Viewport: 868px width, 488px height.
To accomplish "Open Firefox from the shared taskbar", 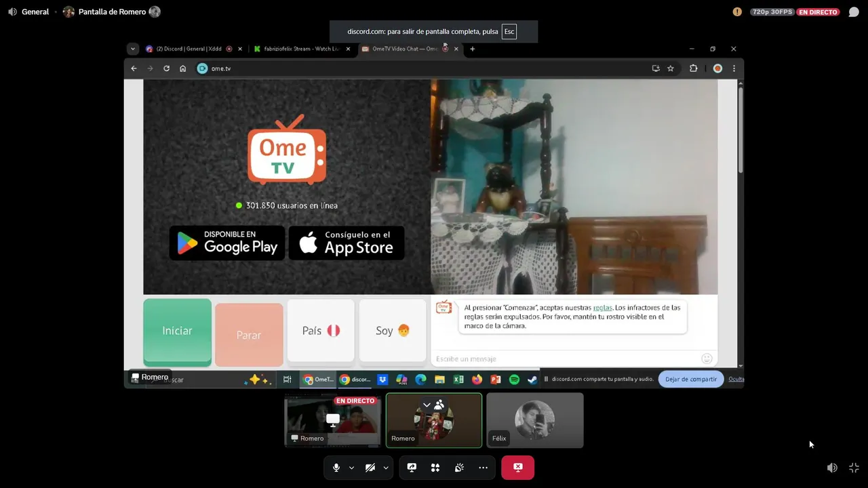I will pyautogui.click(x=477, y=380).
